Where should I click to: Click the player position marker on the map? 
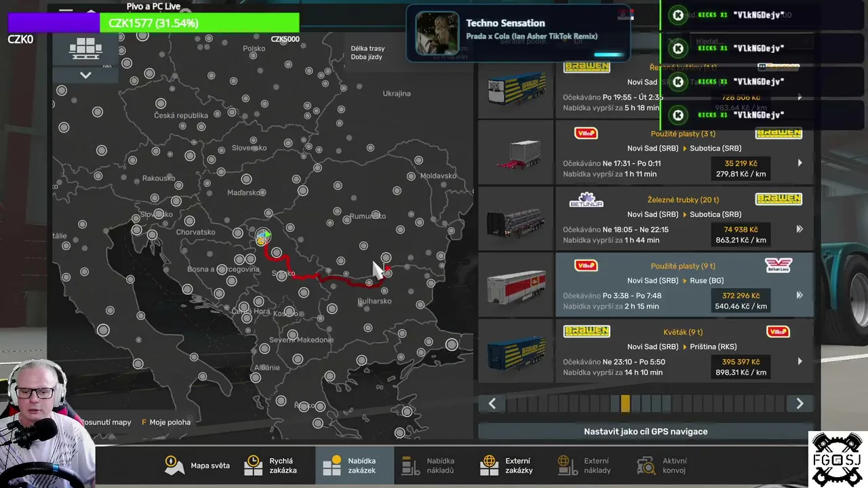click(x=263, y=237)
